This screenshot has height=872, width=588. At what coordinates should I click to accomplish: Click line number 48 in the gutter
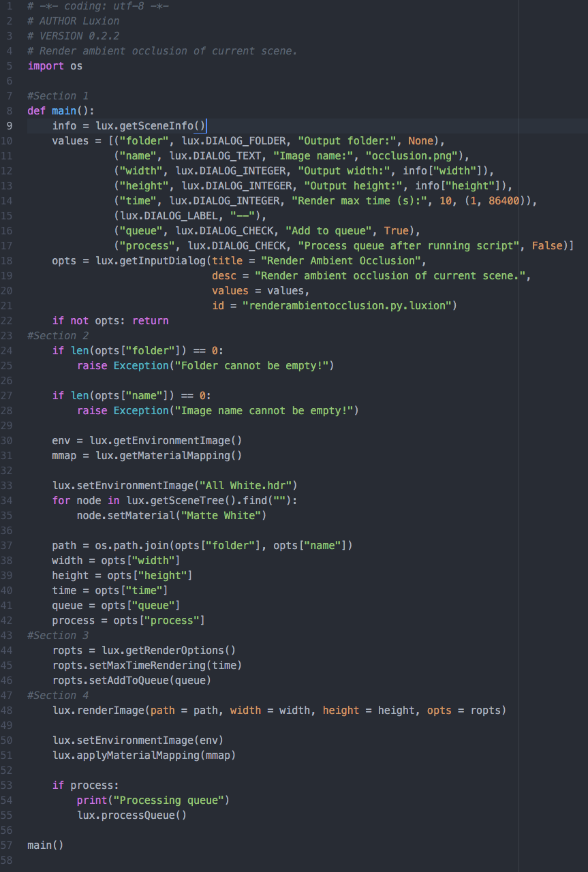[7, 710]
